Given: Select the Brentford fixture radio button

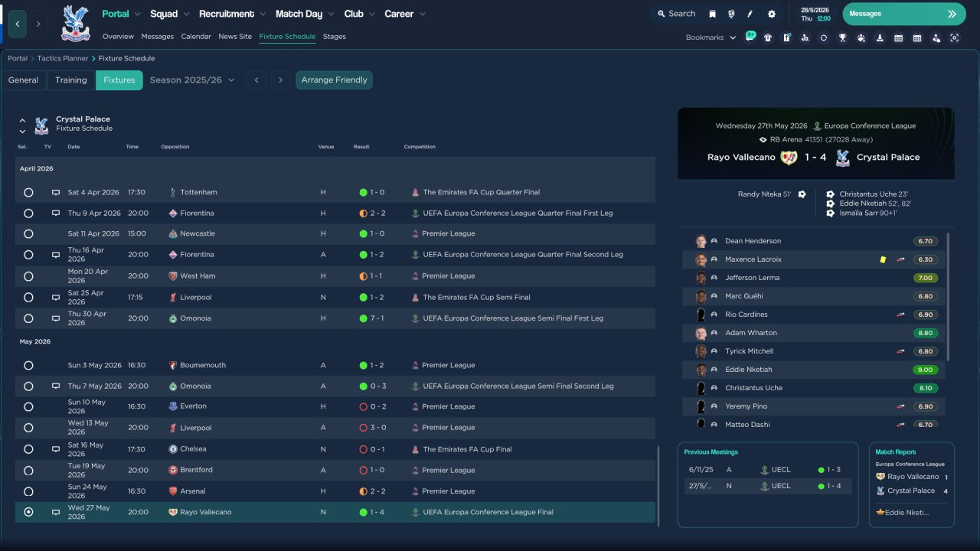Looking at the screenshot, I should [28, 471].
